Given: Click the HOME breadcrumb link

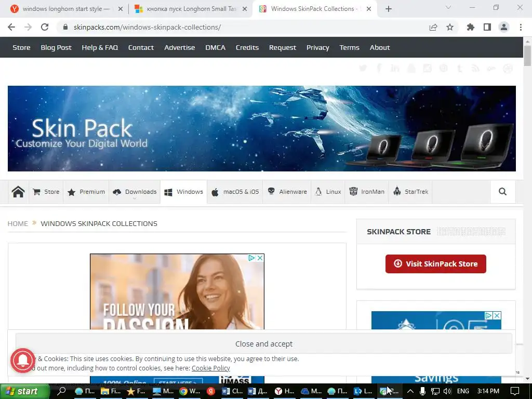Looking at the screenshot, I should tap(18, 223).
